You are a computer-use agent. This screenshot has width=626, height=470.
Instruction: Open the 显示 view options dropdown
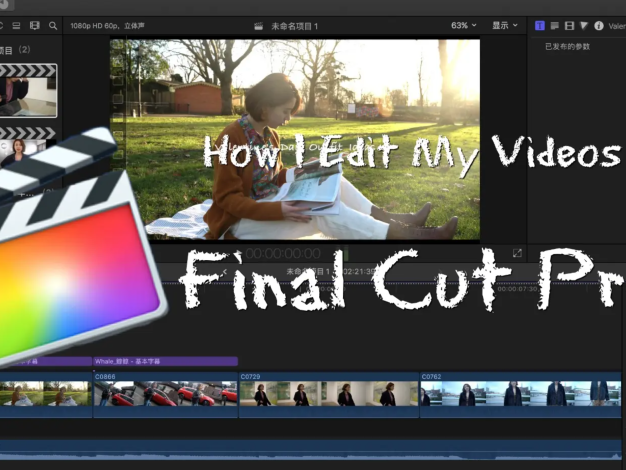[x=505, y=26]
